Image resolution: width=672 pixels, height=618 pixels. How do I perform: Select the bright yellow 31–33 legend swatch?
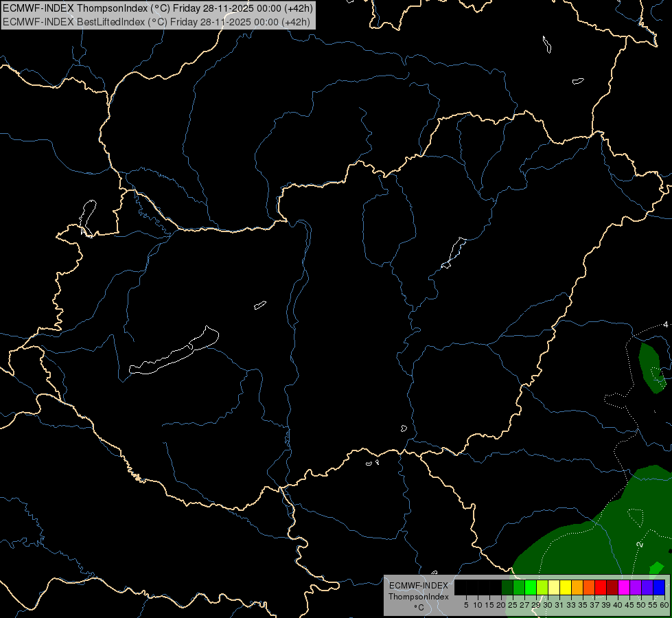point(566,588)
